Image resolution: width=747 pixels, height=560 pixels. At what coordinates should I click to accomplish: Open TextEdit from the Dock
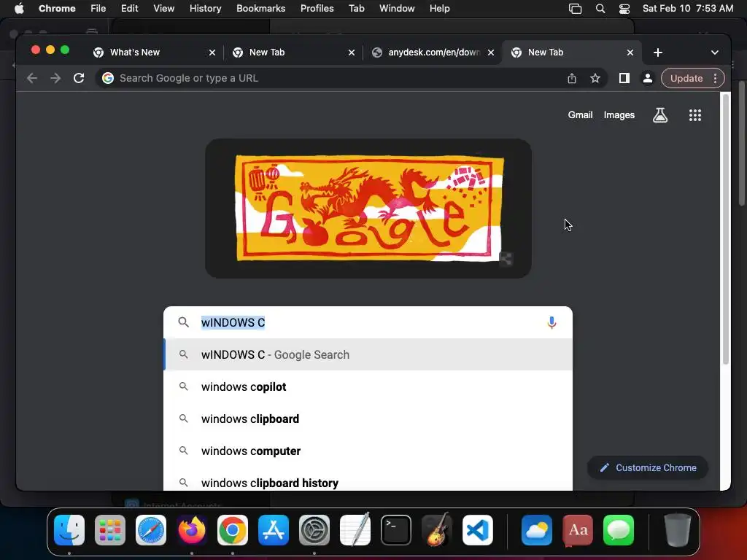pyautogui.click(x=355, y=530)
